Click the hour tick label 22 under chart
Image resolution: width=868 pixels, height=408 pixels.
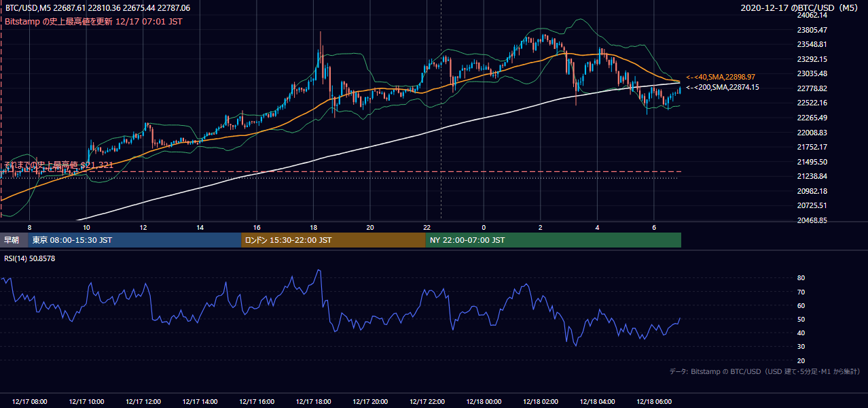click(427, 227)
